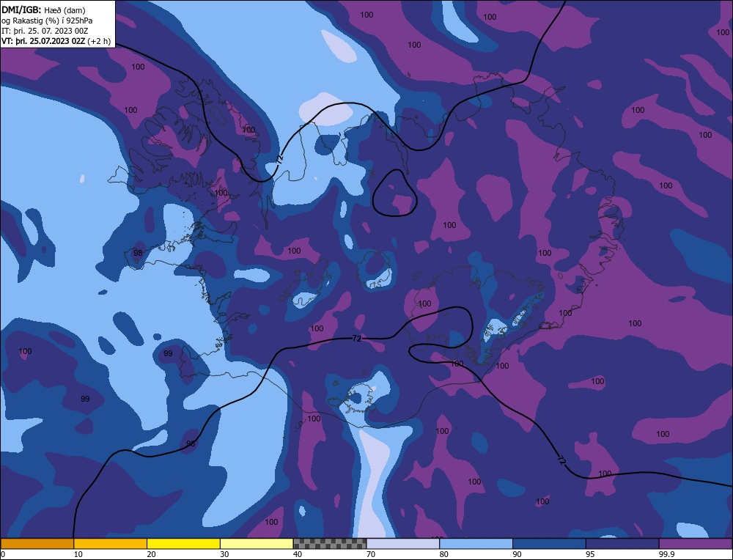Click the checkered 40-70 legend swatch

click(330, 544)
